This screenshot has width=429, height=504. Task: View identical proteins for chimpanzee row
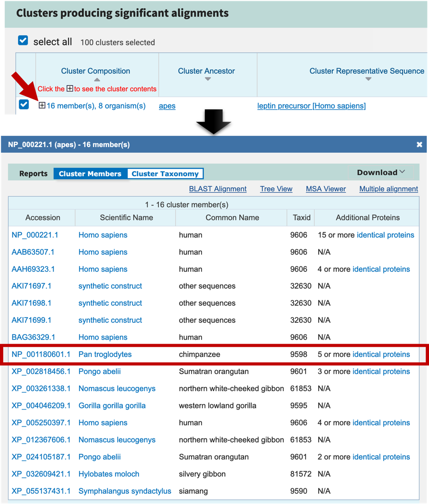[x=381, y=354]
